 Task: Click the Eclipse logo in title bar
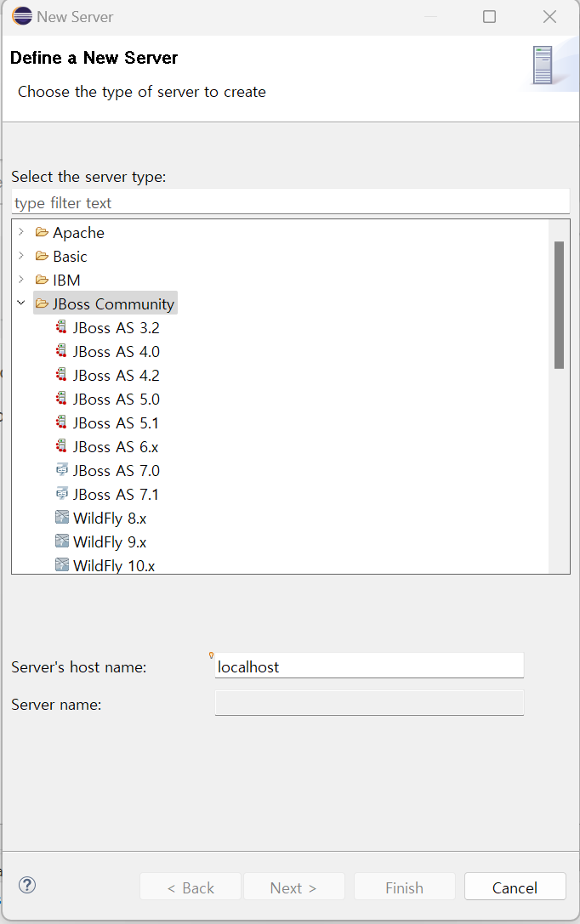tap(22, 16)
